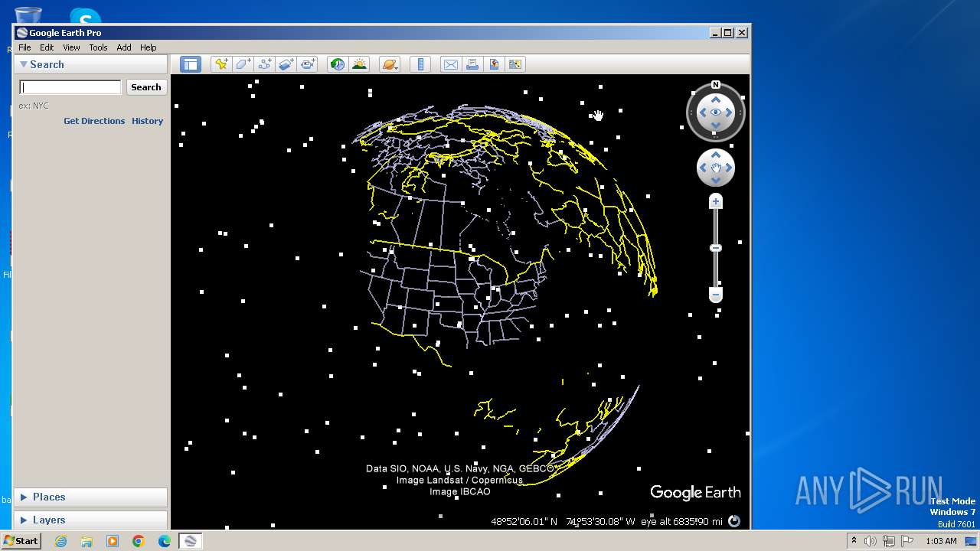Zoom out with the minus button
Image resolution: width=980 pixels, height=551 pixels.
[x=716, y=295]
